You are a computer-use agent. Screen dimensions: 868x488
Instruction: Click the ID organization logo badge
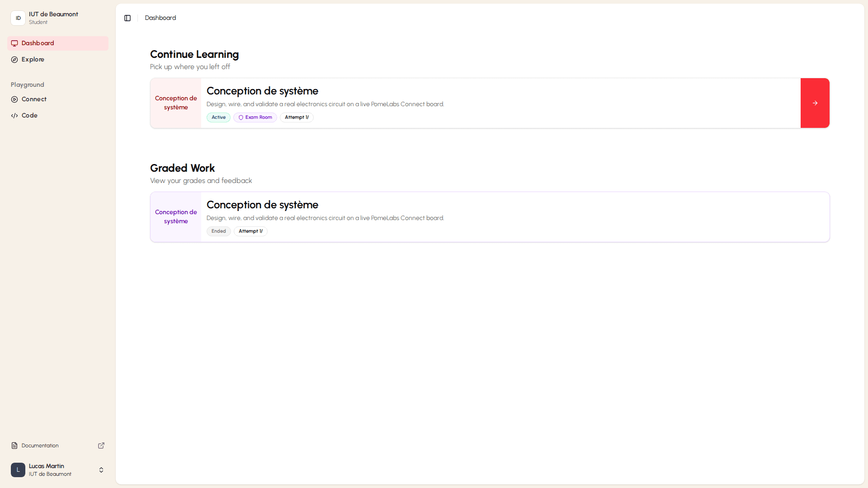coord(18,18)
